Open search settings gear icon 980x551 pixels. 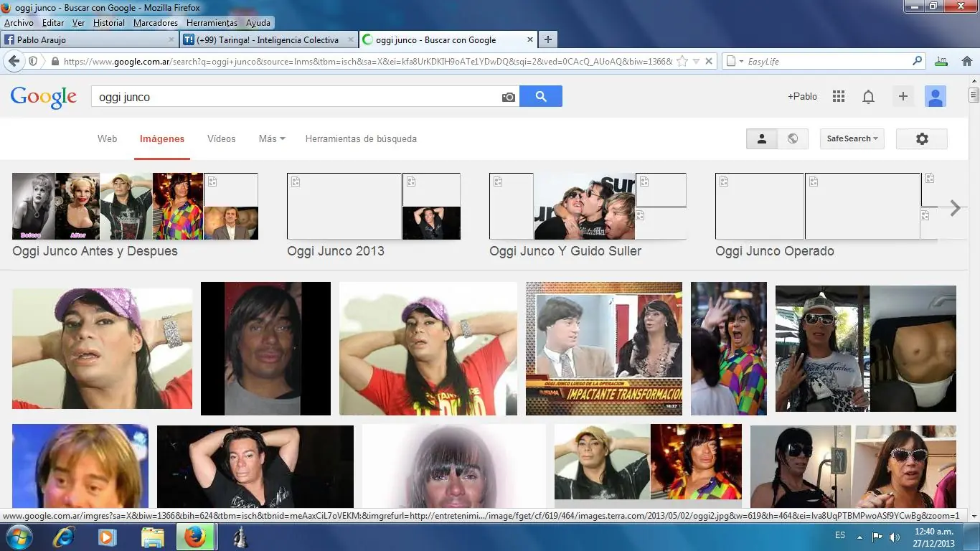[x=922, y=138]
